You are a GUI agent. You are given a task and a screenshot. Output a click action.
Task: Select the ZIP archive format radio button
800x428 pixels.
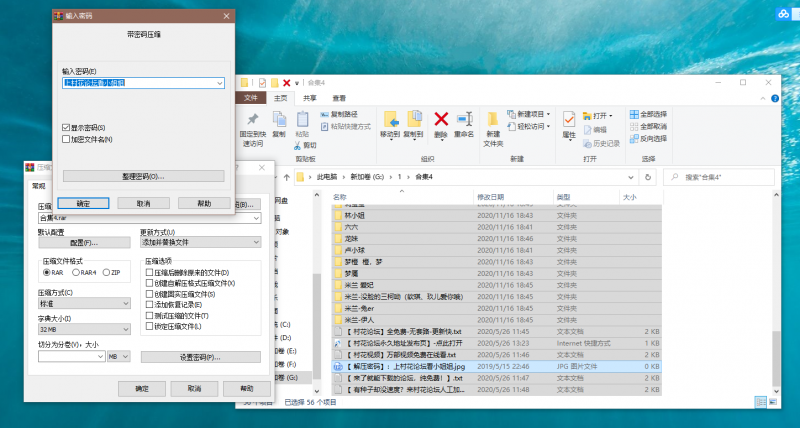(x=106, y=272)
